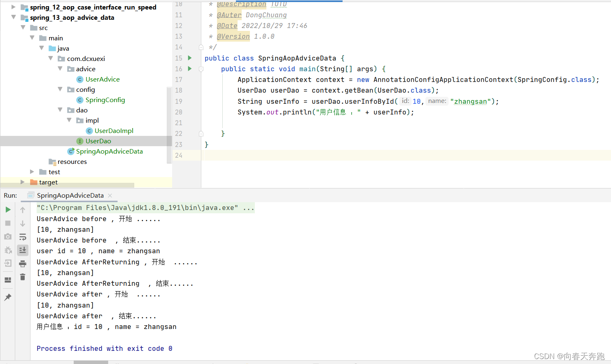The height and width of the screenshot is (364, 611).
Task: Toggle fold marker at line 14 comment end
Action: [x=201, y=47]
